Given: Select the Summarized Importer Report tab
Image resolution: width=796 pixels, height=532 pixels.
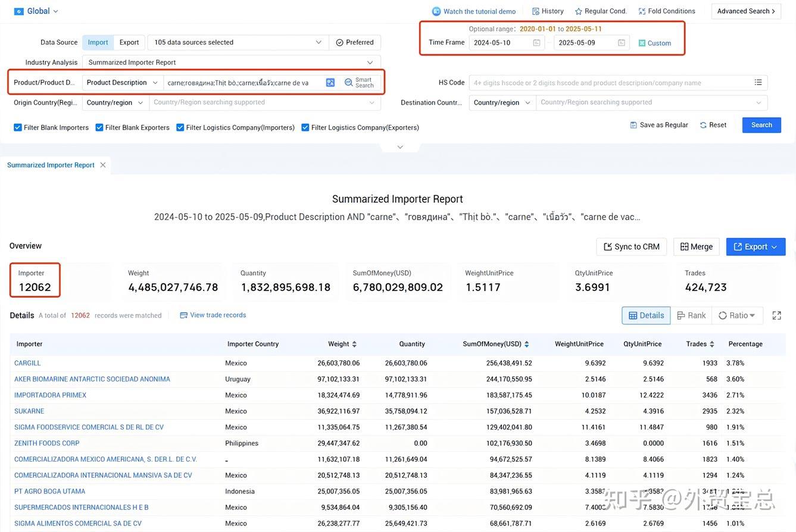Looking at the screenshot, I should (51, 165).
